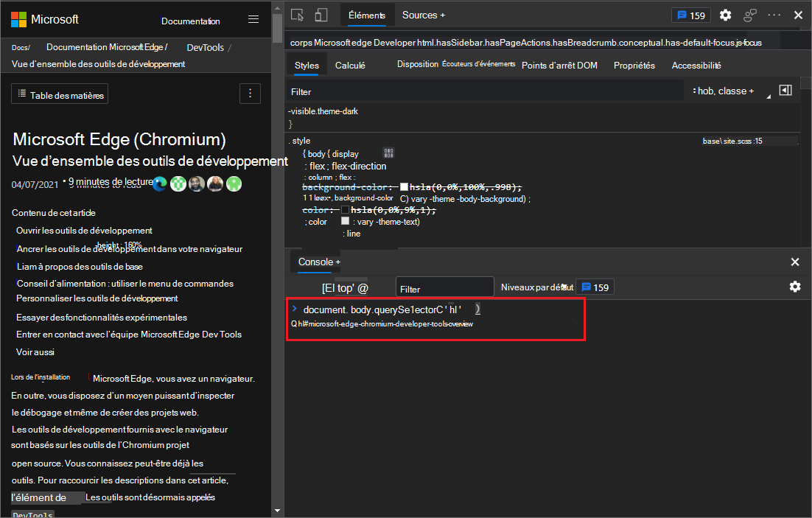Image resolution: width=812 pixels, height=518 pixels.
Task: Focus the Console Filter field
Action: (x=445, y=288)
